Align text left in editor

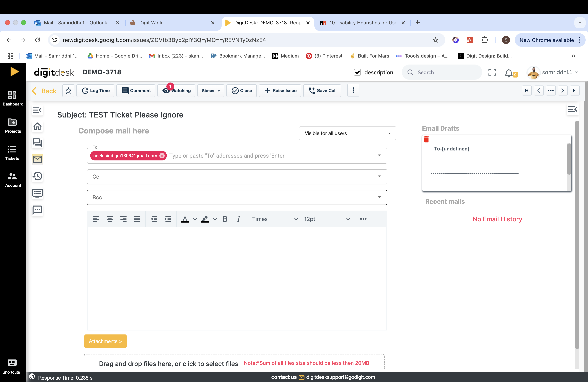tap(96, 219)
